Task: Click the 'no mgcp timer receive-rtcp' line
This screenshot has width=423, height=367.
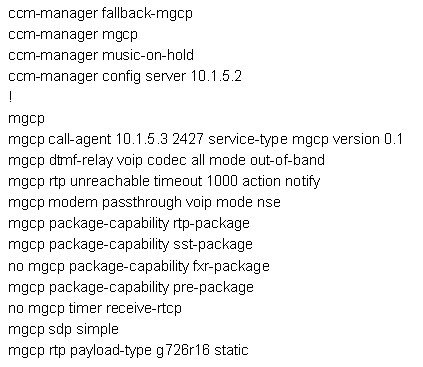Action: pos(95,308)
